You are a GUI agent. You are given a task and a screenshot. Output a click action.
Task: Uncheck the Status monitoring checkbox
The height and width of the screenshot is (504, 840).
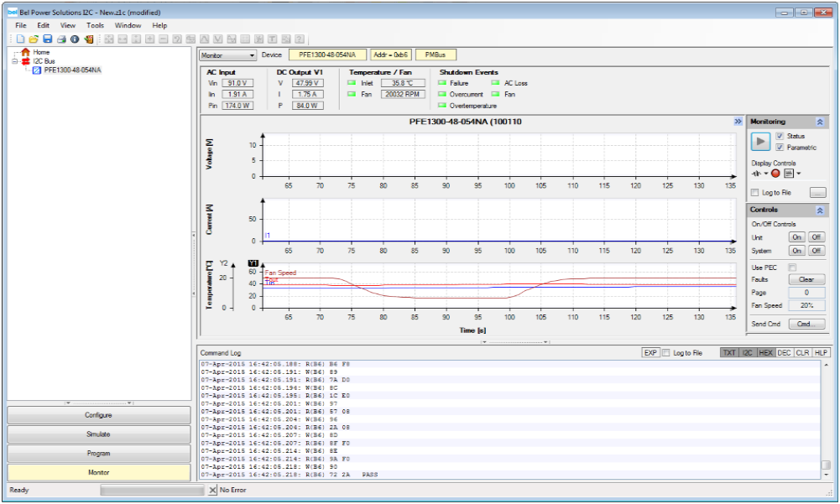coord(780,136)
